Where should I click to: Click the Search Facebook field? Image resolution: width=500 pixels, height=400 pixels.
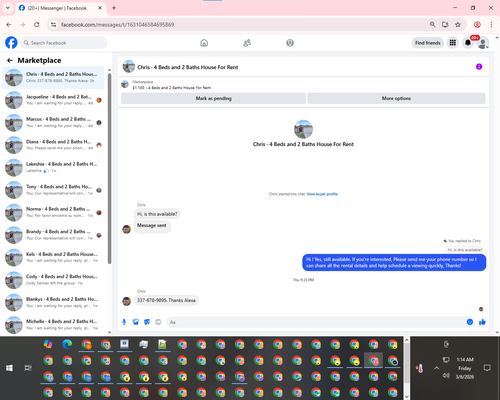click(64, 43)
